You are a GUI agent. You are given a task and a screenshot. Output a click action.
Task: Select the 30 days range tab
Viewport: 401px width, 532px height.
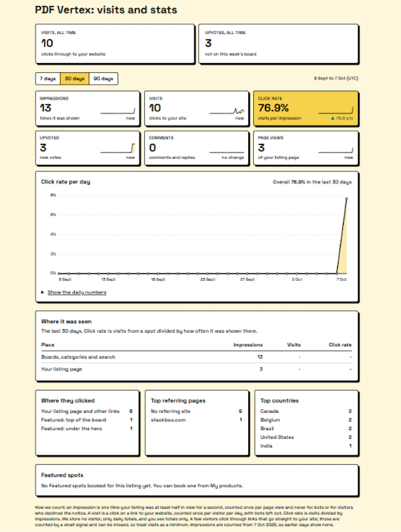(x=75, y=79)
